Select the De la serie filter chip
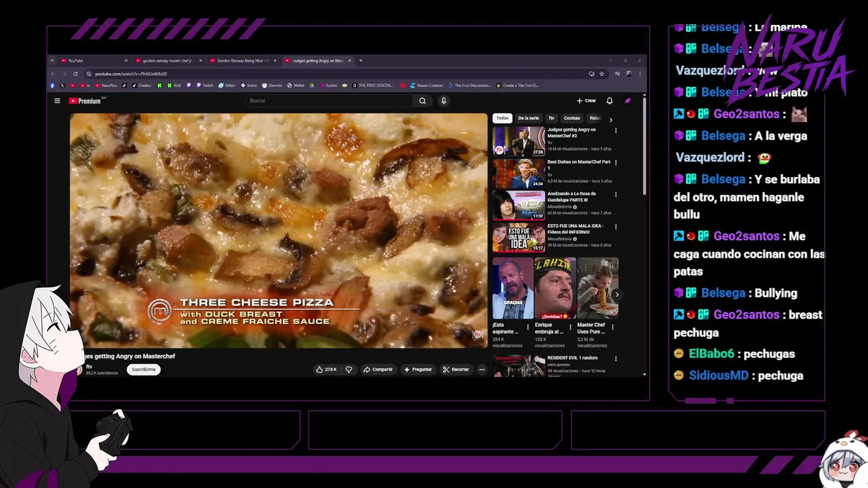Screen dimensions: 868x488 click(528, 118)
